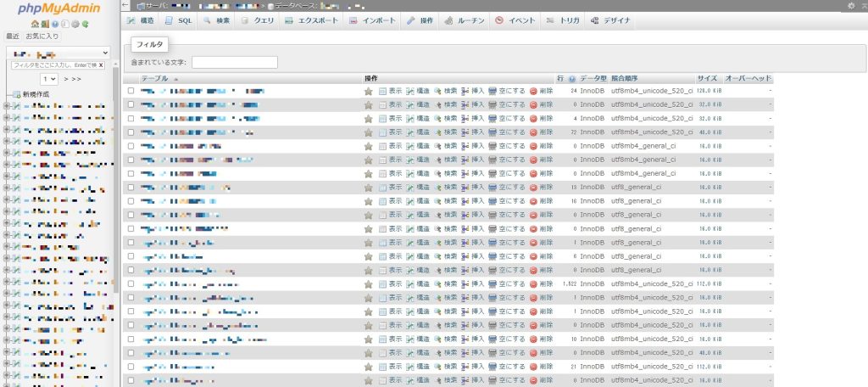Screen dimensions: 868x387
Task: Open the database selector dropdown in sidebar
Action: (x=58, y=53)
